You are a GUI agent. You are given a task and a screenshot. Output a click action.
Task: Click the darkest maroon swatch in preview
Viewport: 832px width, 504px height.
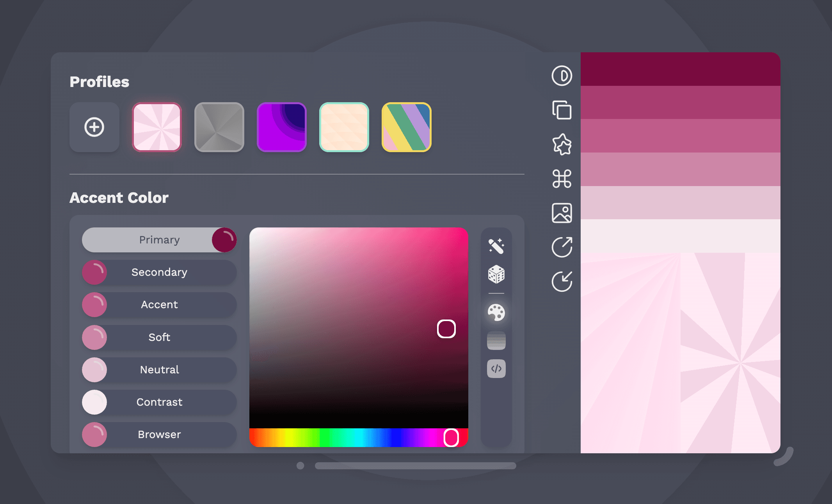(680, 69)
